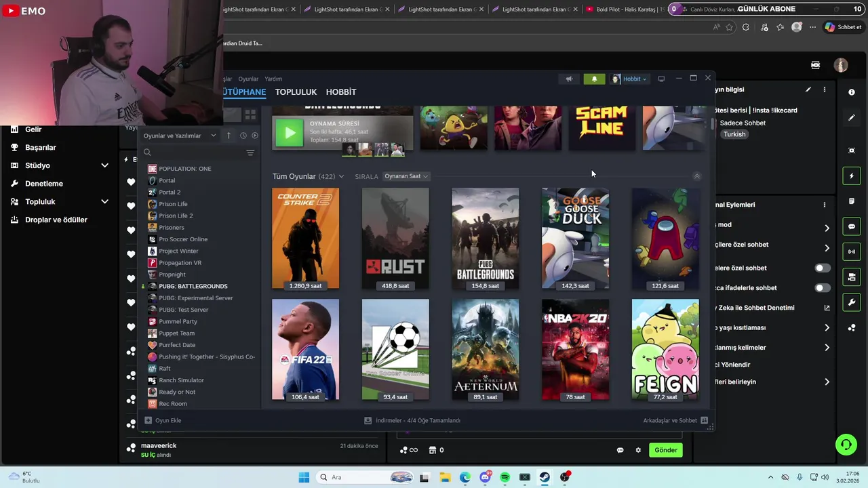This screenshot has width=868, height=488.
Task: Click the green headset support button
Action: click(846, 445)
